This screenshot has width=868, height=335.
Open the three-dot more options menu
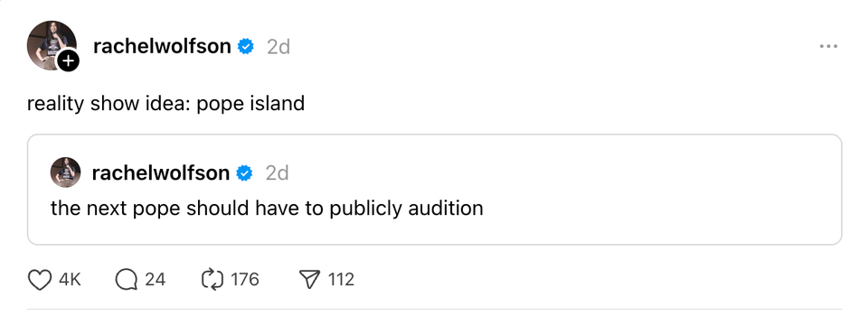[828, 47]
